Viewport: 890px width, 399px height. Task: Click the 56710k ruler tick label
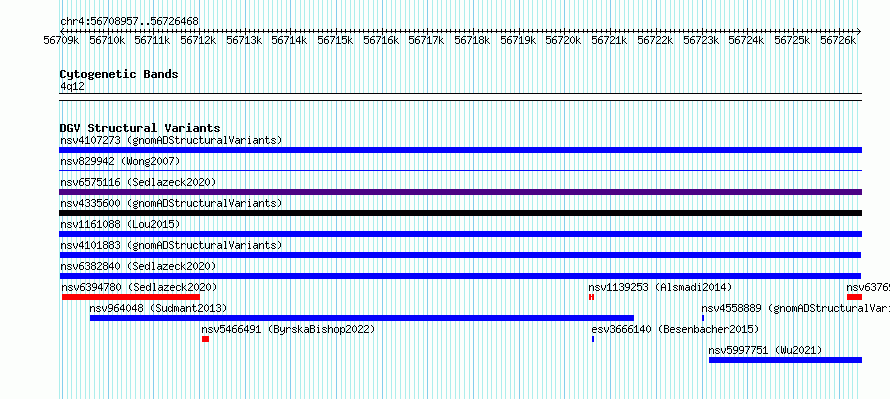click(x=107, y=40)
